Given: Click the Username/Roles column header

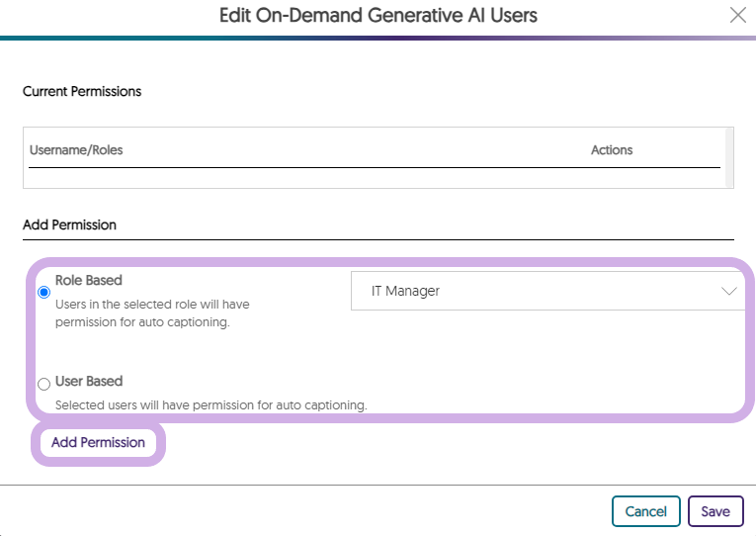Looking at the screenshot, I should [x=76, y=150].
